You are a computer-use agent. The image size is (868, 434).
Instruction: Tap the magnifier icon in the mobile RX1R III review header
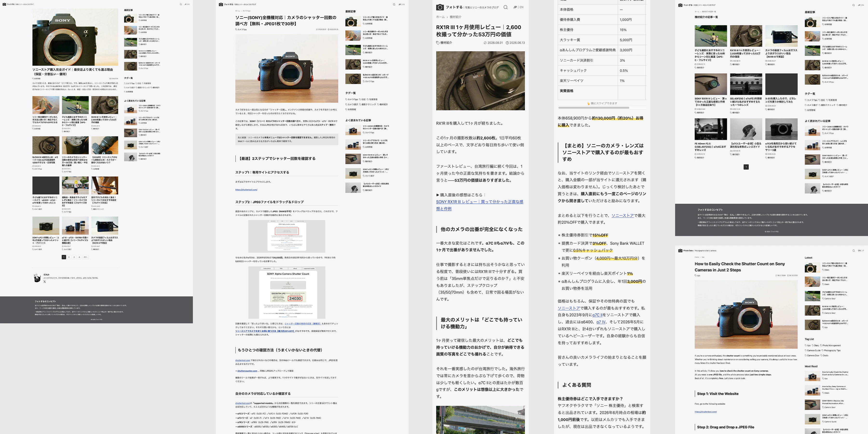tap(505, 7)
